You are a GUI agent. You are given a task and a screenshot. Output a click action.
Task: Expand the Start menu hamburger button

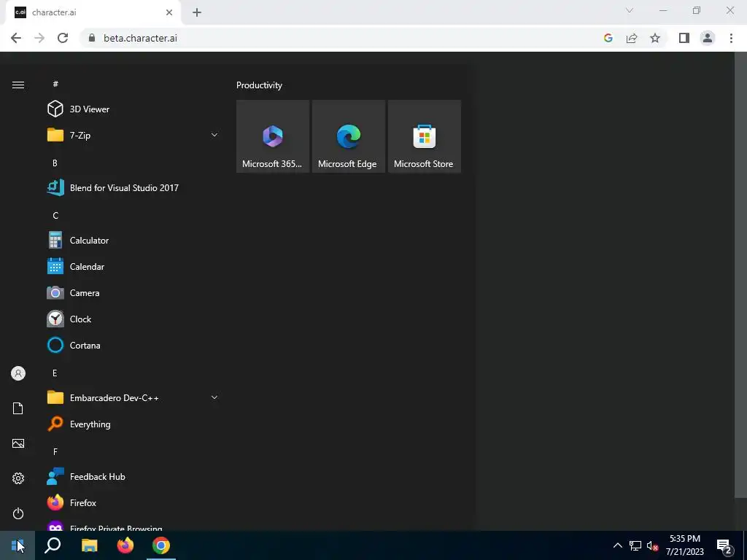coord(18,85)
